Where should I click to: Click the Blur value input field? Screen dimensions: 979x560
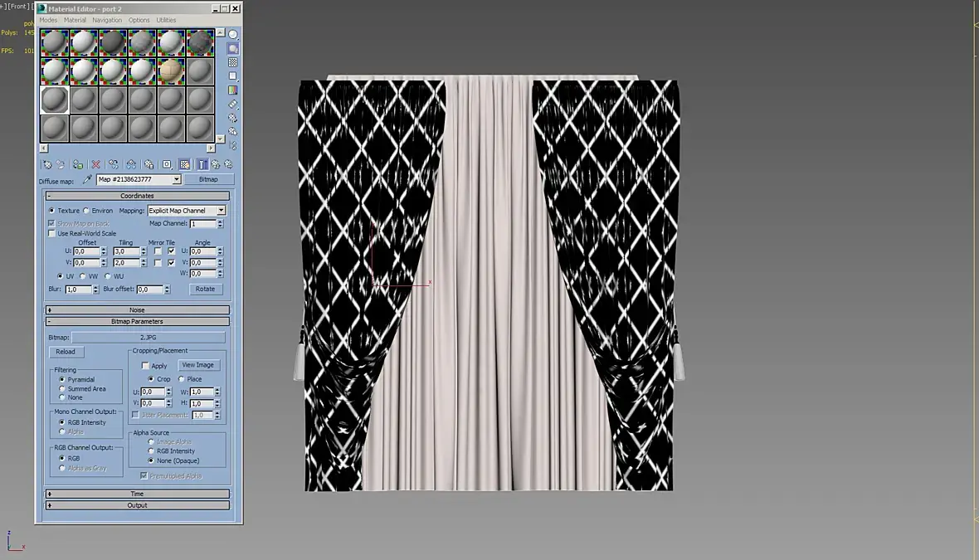pos(79,290)
